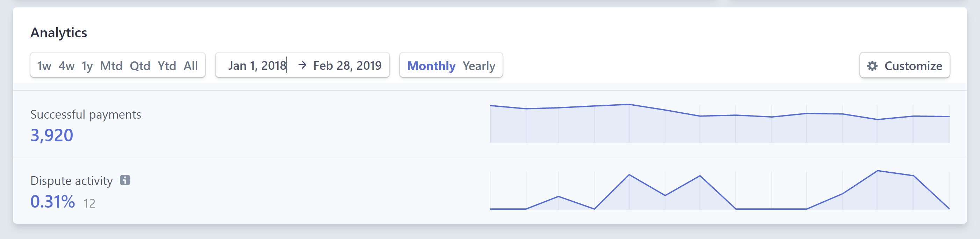Click the Analytics heading
The image size is (980, 239).
[59, 33]
